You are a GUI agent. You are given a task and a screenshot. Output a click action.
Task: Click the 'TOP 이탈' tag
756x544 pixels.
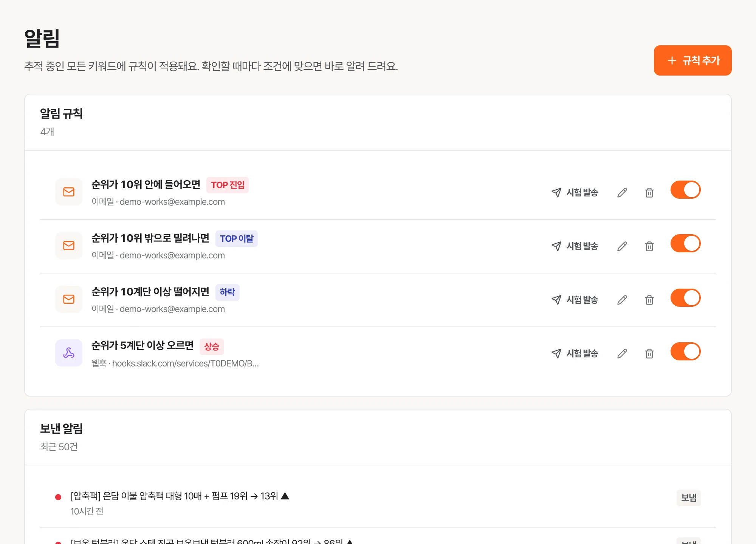click(x=237, y=239)
